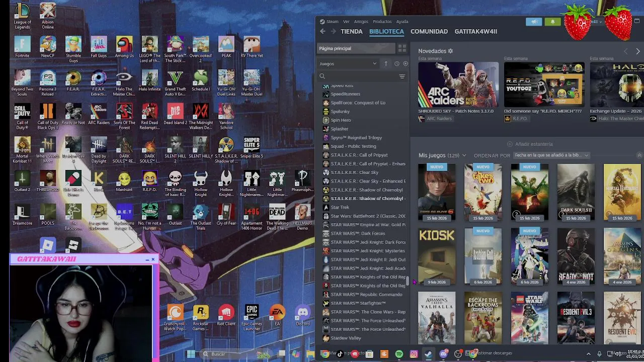
Task: Open the Ver menu in Steam
Action: (x=346, y=22)
